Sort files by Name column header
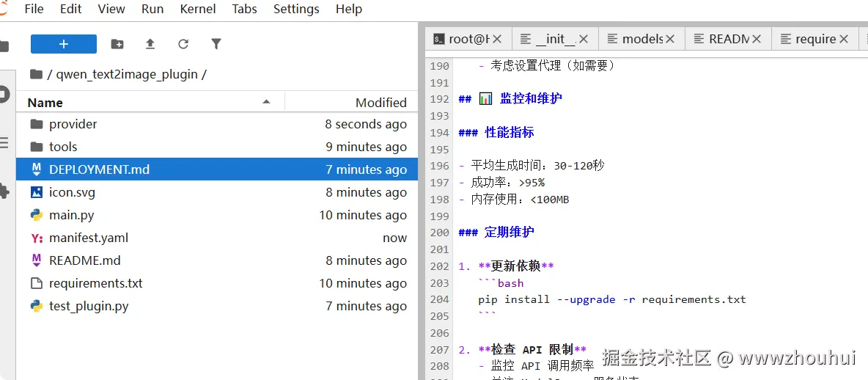The width and height of the screenshot is (868, 380). coord(150,103)
